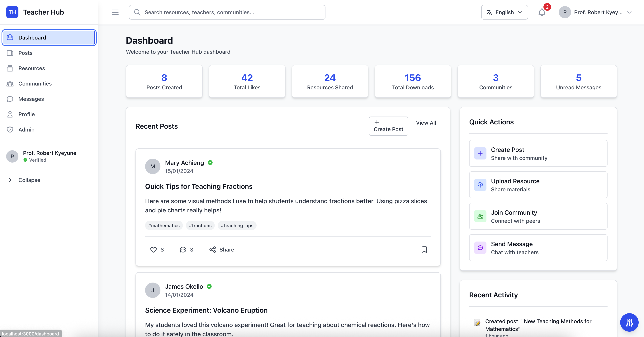Like the Quick Tips for Teaching Fractions post
This screenshot has width=644, height=337.
coord(153,250)
